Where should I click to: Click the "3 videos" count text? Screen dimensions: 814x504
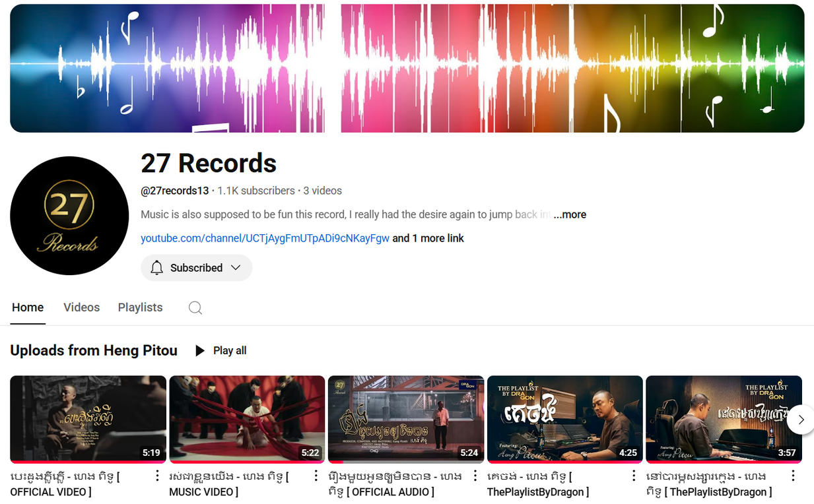323,191
